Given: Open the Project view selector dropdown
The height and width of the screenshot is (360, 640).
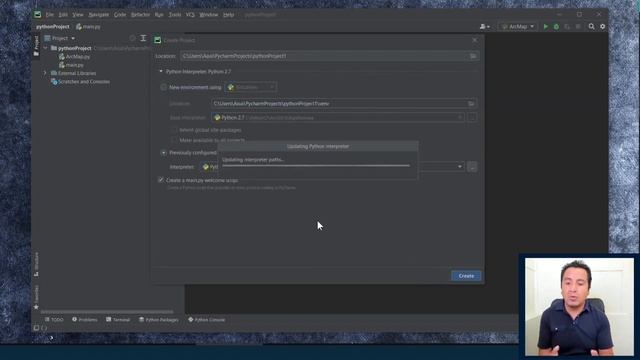Looking at the screenshot, I should point(60,38).
